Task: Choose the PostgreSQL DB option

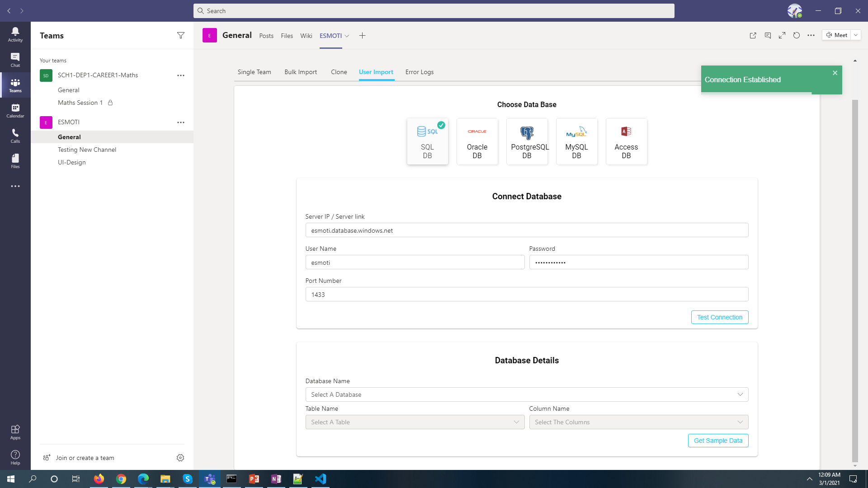Action: (x=527, y=141)
